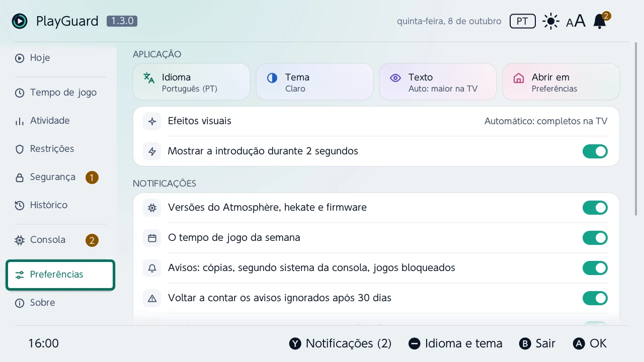The image size is (644, 362).
Task: Click the Notificações (2) Y button
Action: (x=340, y=343)
